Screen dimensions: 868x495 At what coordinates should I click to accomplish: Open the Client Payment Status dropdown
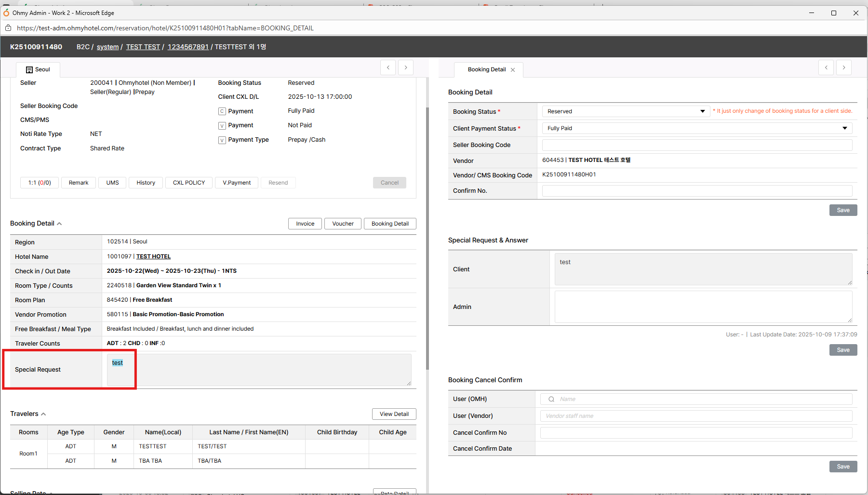pos(696,128)
